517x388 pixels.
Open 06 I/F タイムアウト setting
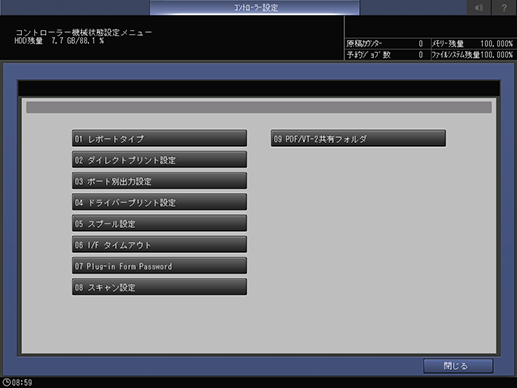click(159, 245)
